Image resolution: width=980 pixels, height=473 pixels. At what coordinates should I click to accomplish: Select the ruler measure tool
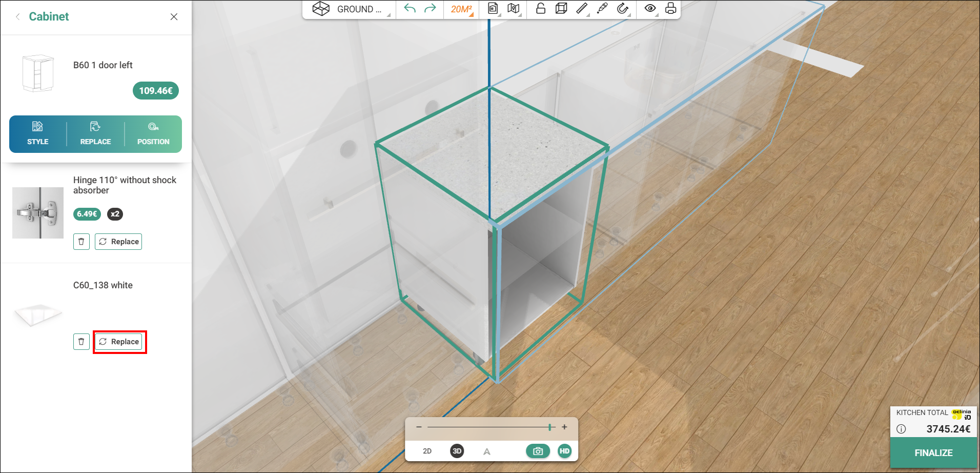pos(582,8)
